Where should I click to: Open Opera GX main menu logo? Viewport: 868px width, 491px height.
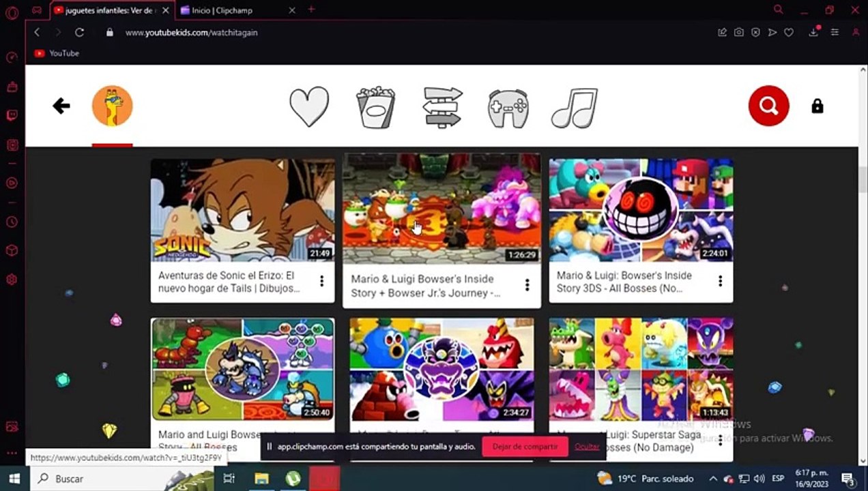(12, 12)
